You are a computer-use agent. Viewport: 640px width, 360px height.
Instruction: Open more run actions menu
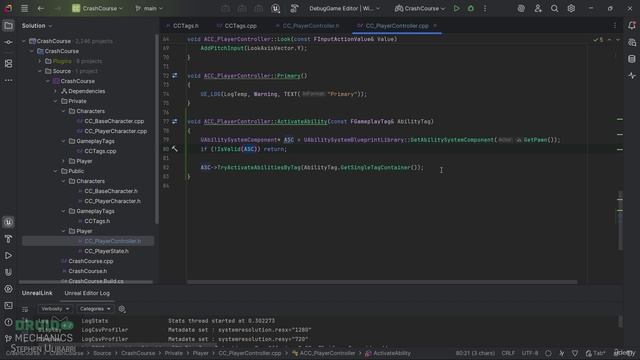click(x=485, y=8)
